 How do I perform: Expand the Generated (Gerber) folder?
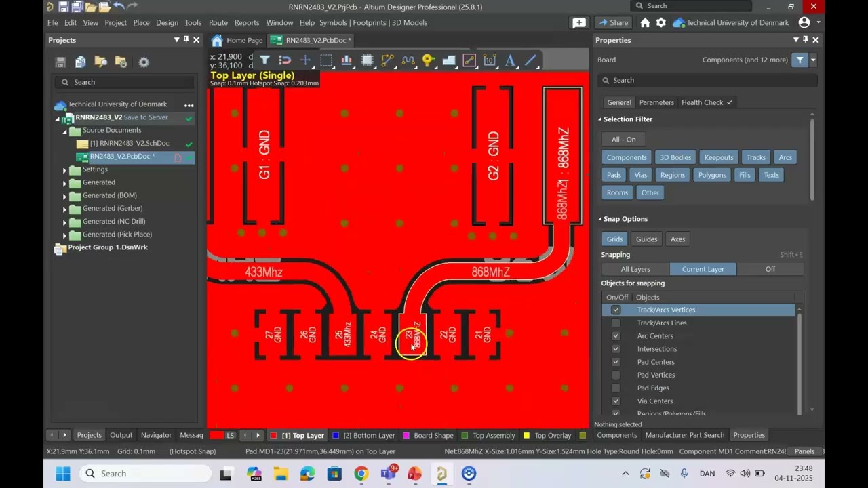coord(65,209)
